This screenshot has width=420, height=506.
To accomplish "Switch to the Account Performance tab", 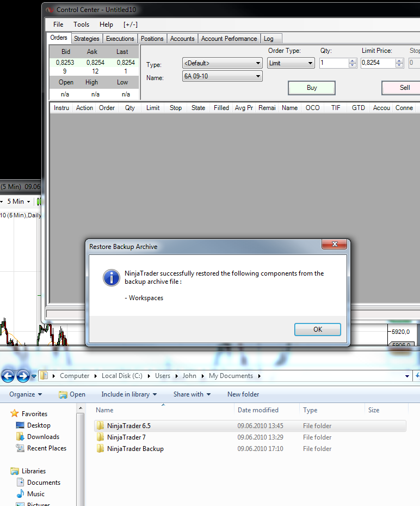I will point(229,39).
